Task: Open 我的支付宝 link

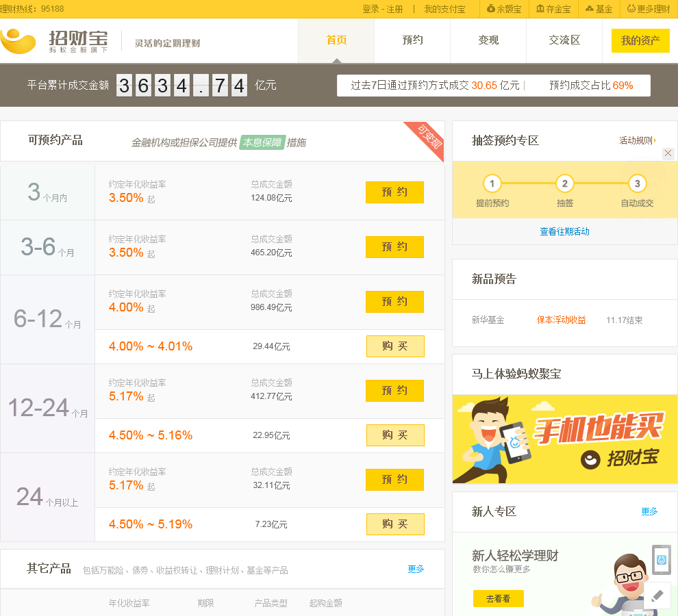Action: tap(445, 9)
